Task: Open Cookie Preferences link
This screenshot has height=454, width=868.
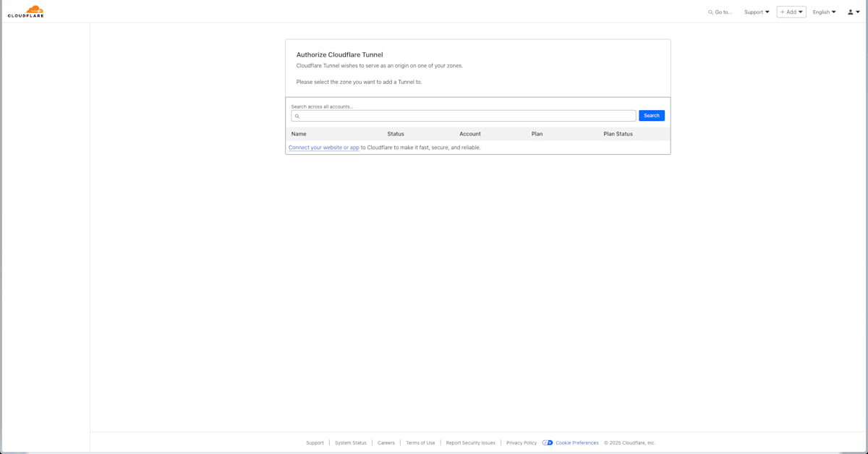Action: click(x=577, y=443)
